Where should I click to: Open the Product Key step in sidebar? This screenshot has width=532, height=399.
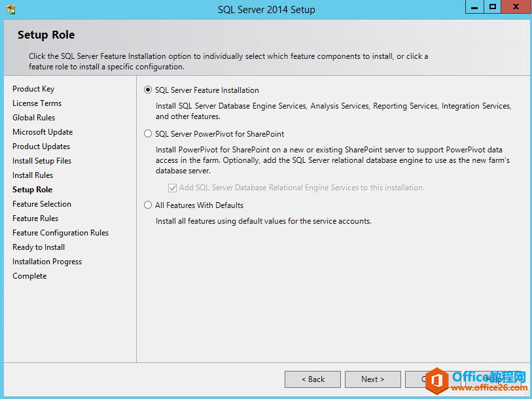tap(33, 89)
